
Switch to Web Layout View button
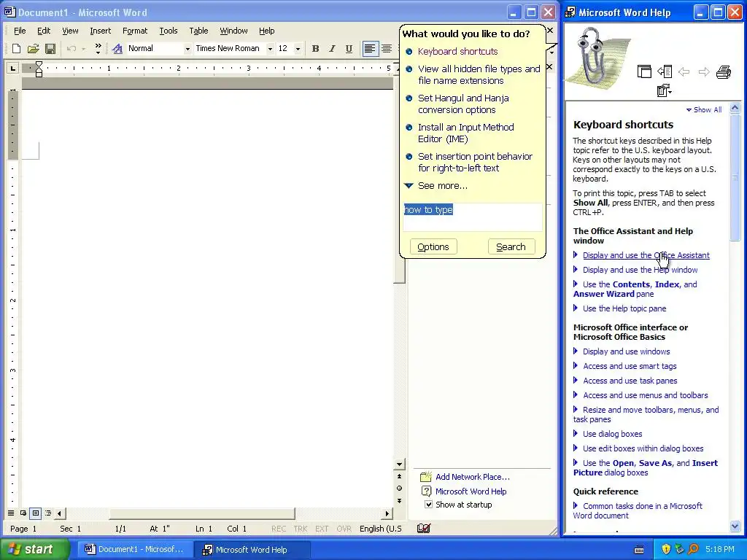pos(23,513)
